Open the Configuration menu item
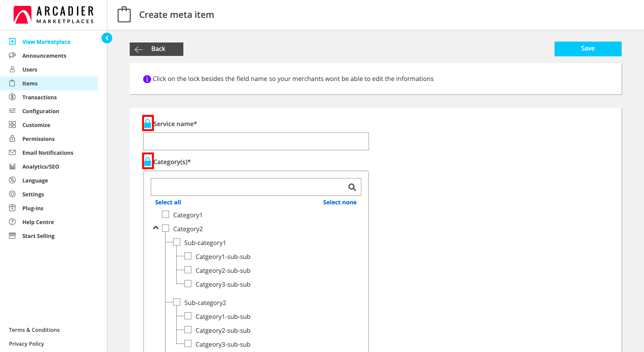This screenshot has height=352, width=644. (x=41, y=111)
